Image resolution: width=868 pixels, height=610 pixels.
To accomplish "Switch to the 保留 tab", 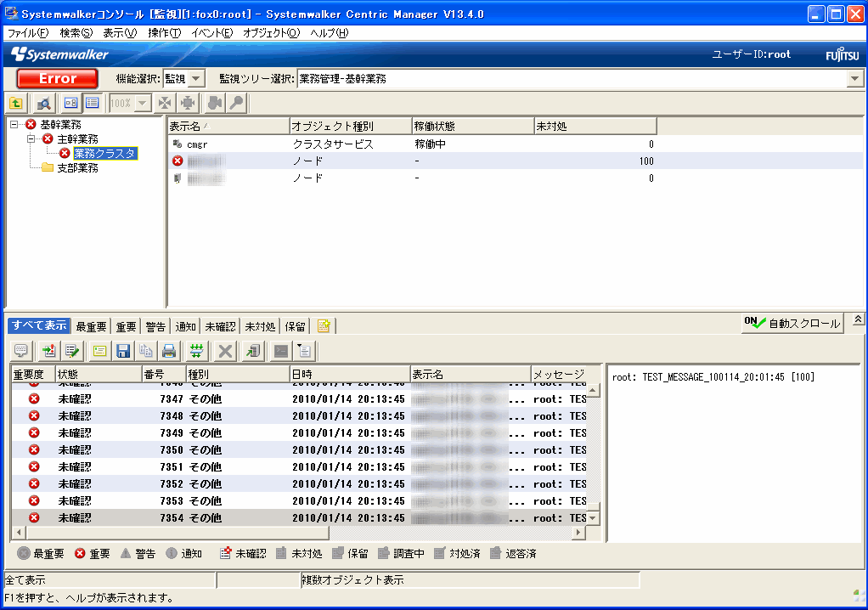I will pyautogui.click(x=295, y=326).
